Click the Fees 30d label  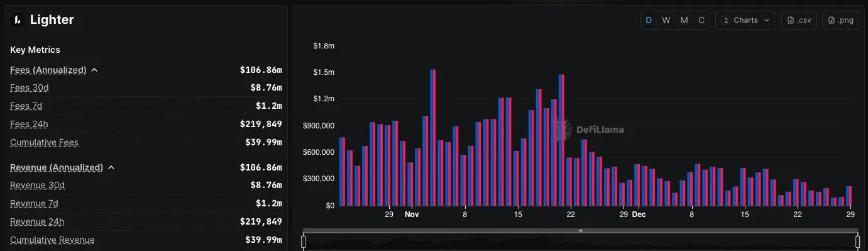[x=30, y=87]
